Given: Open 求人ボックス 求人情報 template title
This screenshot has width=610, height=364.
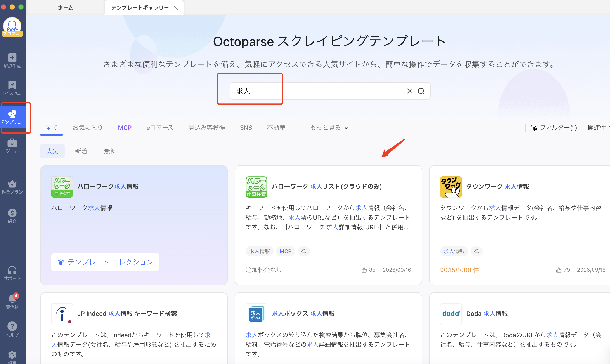Looking at the screenshot, I should click(303, 313).
